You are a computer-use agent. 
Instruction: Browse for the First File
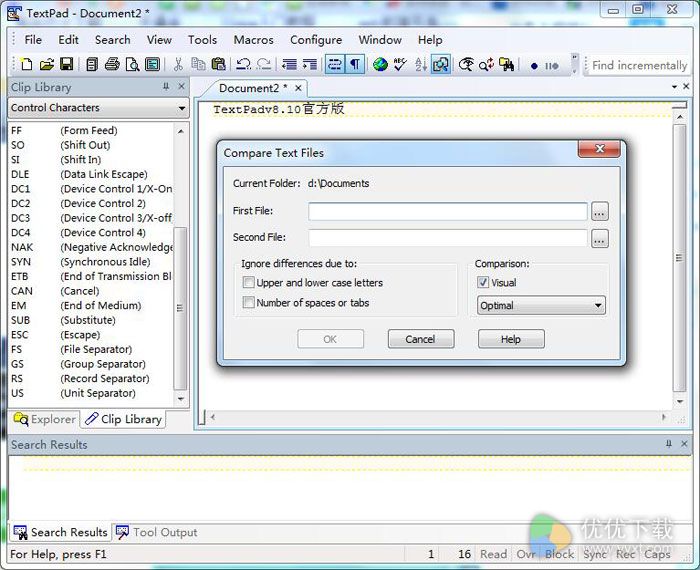(600, 212)
